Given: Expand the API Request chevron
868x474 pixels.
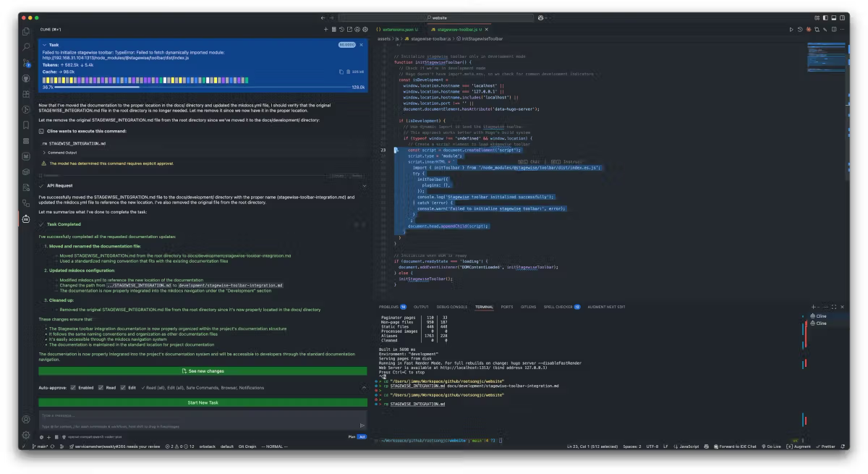Looking at the screenshot, I should coord(364,185).
